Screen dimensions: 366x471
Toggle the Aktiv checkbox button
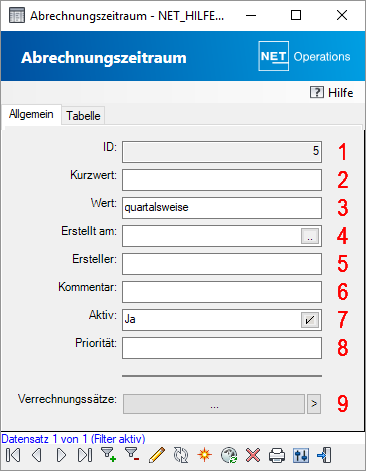[x=310, y=320]
